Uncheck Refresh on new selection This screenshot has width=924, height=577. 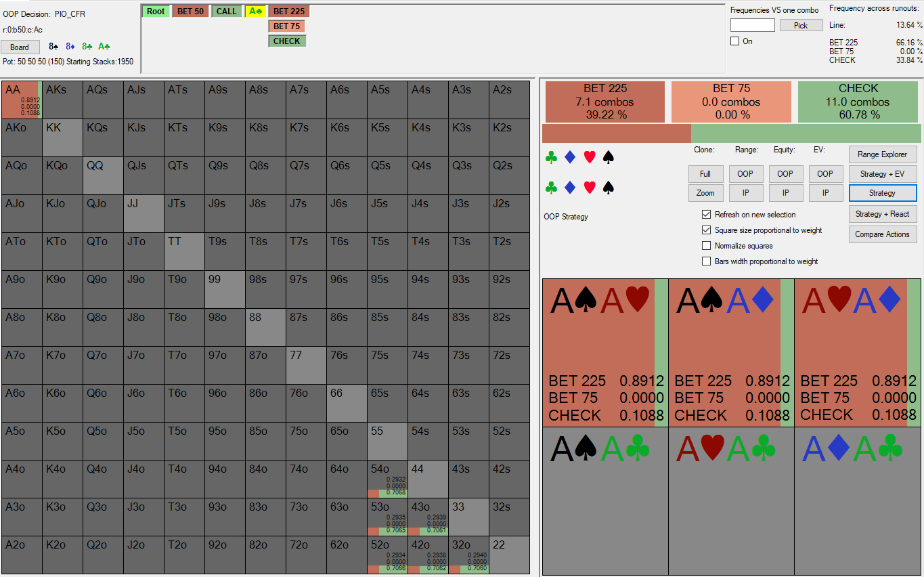click(x=707, y=215)
